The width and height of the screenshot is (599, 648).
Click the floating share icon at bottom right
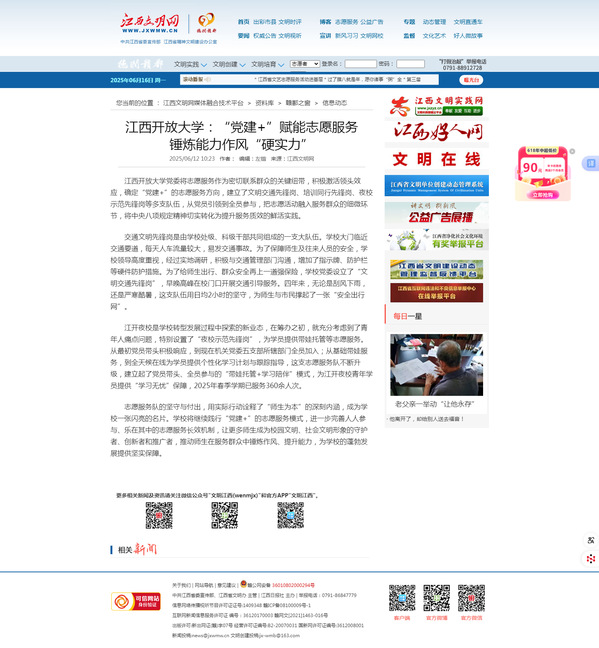tap(591, 559)
